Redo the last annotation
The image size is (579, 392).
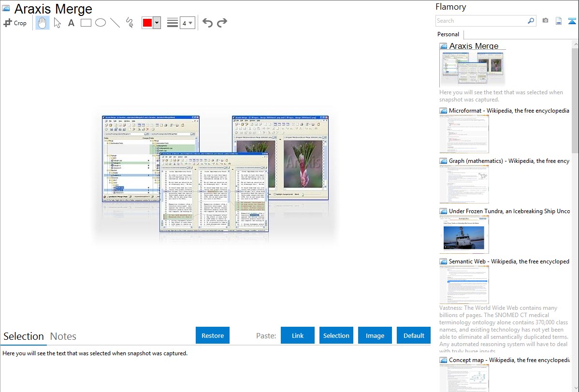pyautogui.click(x=222, y=23)
